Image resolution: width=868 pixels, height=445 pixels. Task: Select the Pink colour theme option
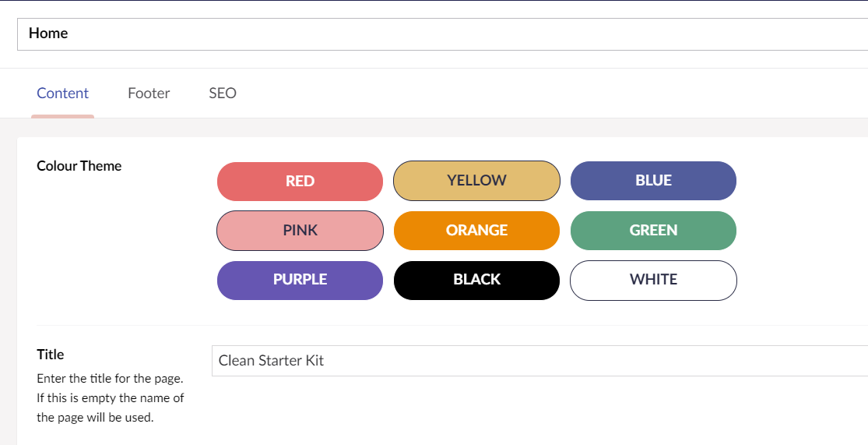click(x=300, y=231)
